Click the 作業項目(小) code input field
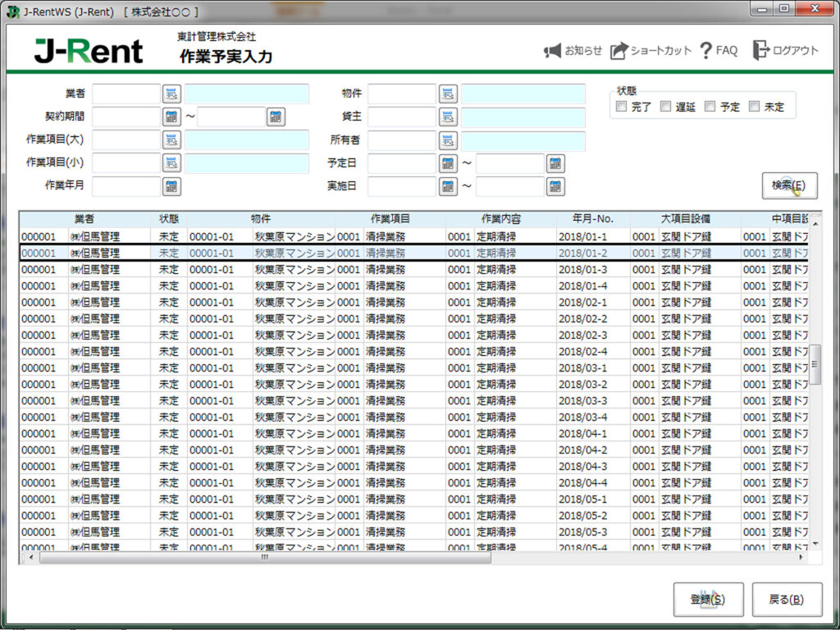This screenshot has width=840, height=630. click(126, 163)
